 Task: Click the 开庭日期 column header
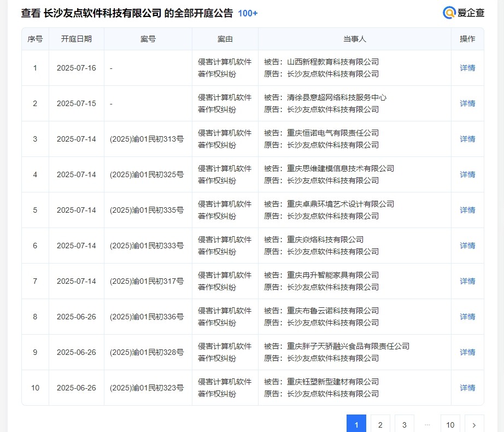(77, 39)
